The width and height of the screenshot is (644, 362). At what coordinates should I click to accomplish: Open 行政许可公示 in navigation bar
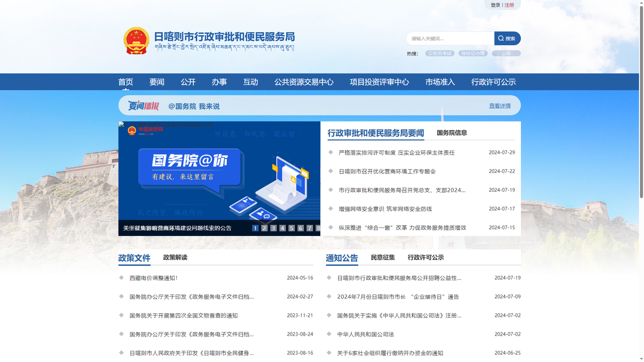click(493, 82)
